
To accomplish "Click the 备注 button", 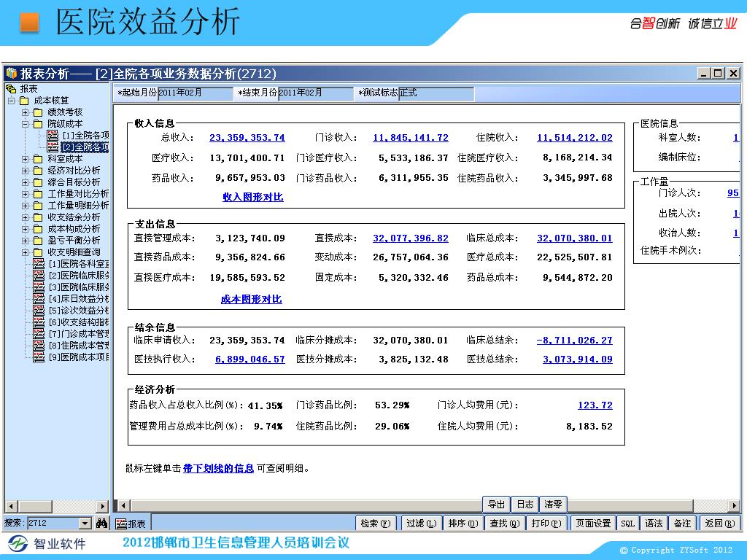I will 682,524.
